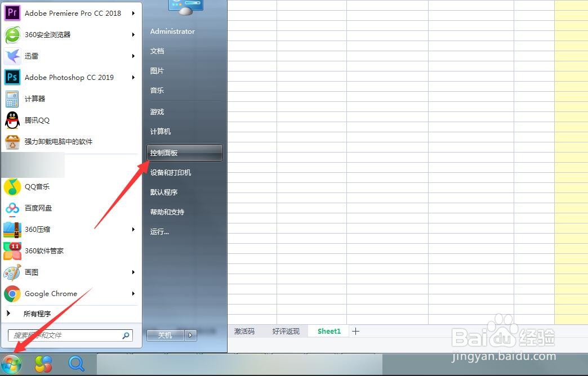Open 百度网盘 cloud drive icon
This screenshot has width=588, height=376.
[x=12, y=208]
